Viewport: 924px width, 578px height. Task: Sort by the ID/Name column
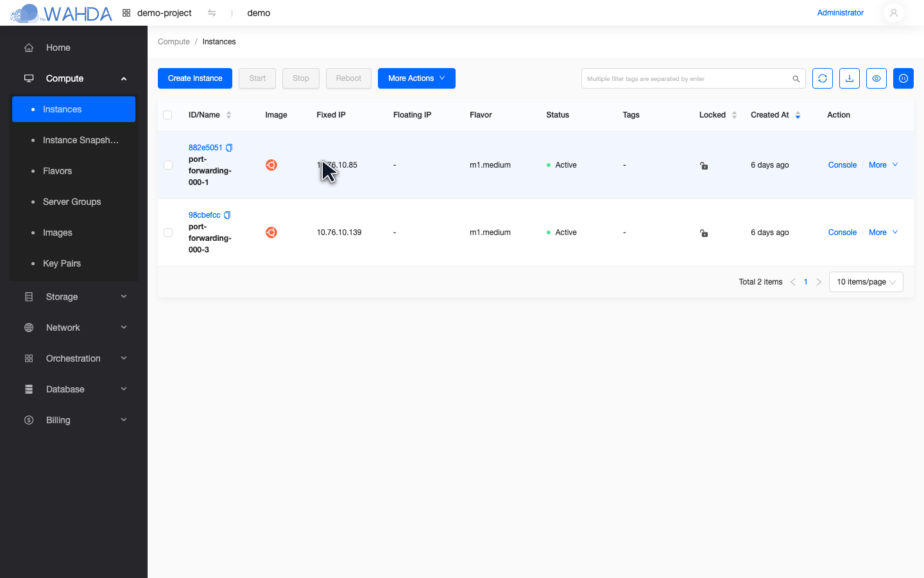click(228, 115)
